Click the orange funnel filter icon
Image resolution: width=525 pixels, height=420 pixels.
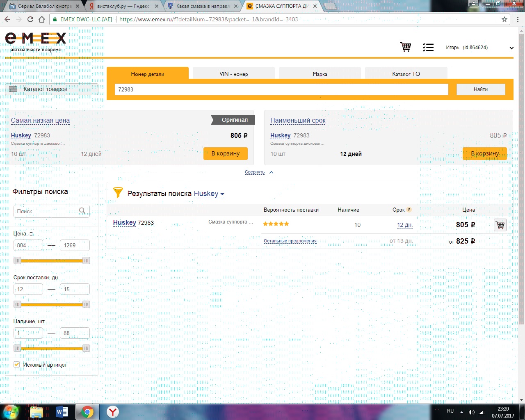118,193
